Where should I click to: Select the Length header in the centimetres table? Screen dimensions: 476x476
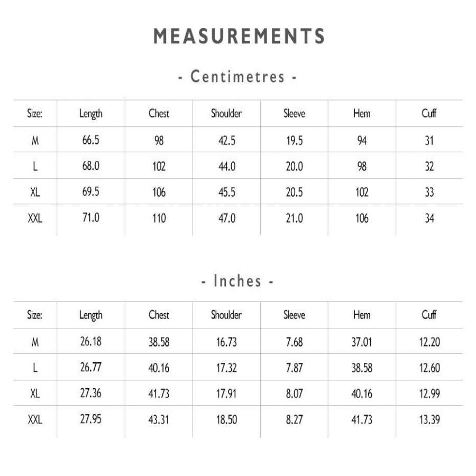click(91, 114)
